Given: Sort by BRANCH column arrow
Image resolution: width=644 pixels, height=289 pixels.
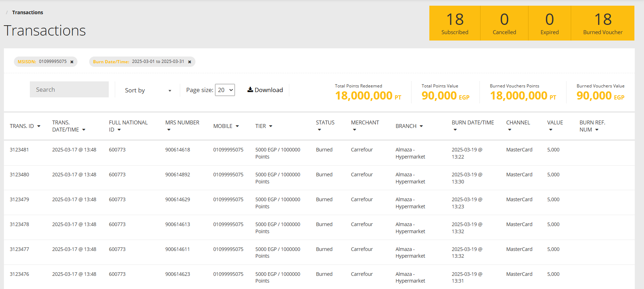Looking at the screenshot, I should point(421,126).
